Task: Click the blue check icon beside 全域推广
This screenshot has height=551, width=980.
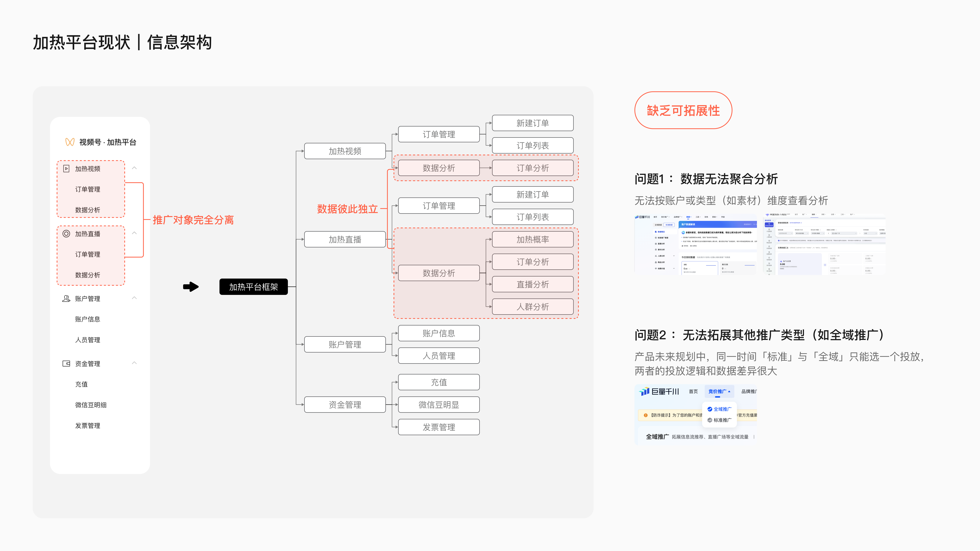Action: tap(709, 409)
